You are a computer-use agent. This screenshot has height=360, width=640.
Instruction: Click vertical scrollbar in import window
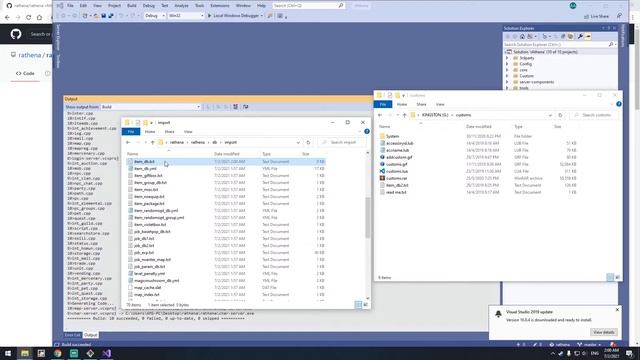pyautogui.click(x=368, y=218)
